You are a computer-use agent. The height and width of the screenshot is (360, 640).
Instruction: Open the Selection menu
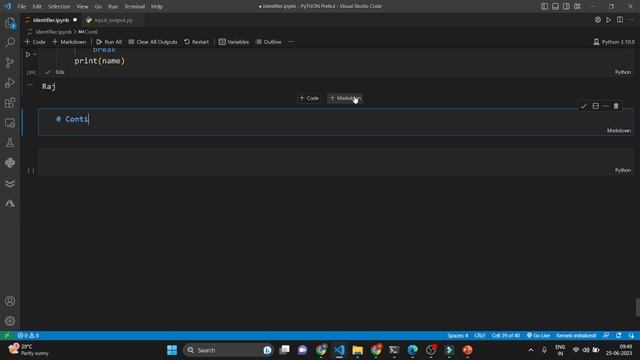click(x=59, y=6)
